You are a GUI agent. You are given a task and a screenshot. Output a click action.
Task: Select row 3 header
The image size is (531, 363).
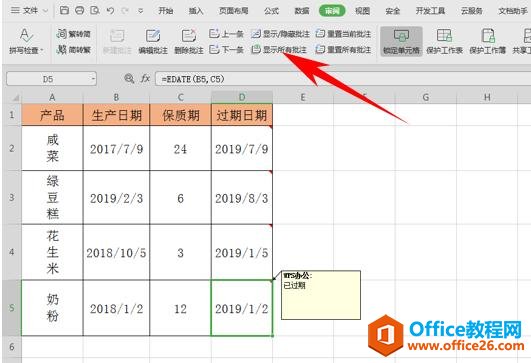(x=12, y=197)
